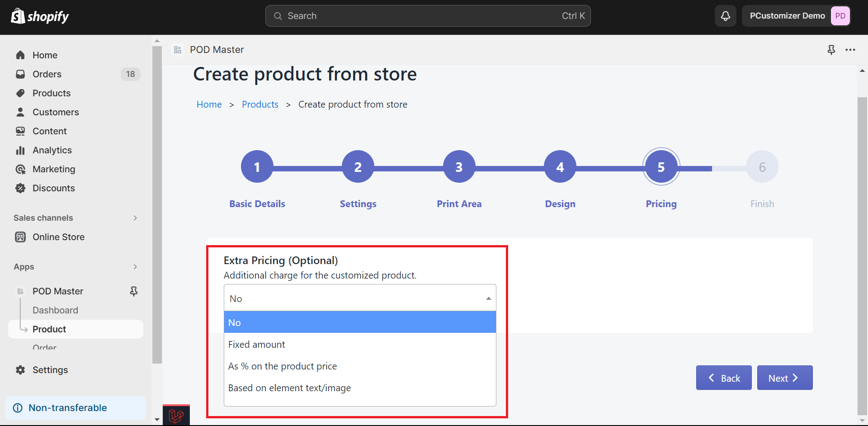Image resolution: width=868 pixels, height=426 pixels.
Task: Click the red Laravel debug icon
Action: 176,415
